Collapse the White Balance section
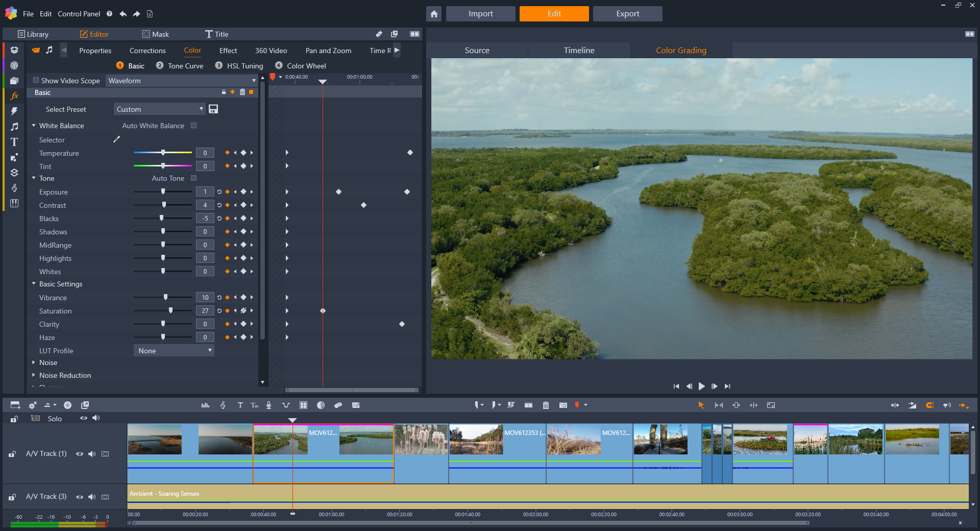Viewport: 980px width, 531px height. 34,125
